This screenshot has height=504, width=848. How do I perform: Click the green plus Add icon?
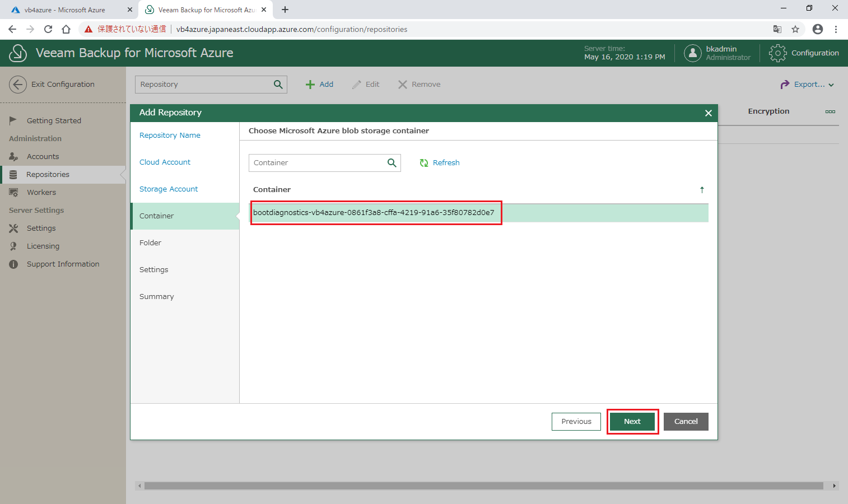(310, 85)
